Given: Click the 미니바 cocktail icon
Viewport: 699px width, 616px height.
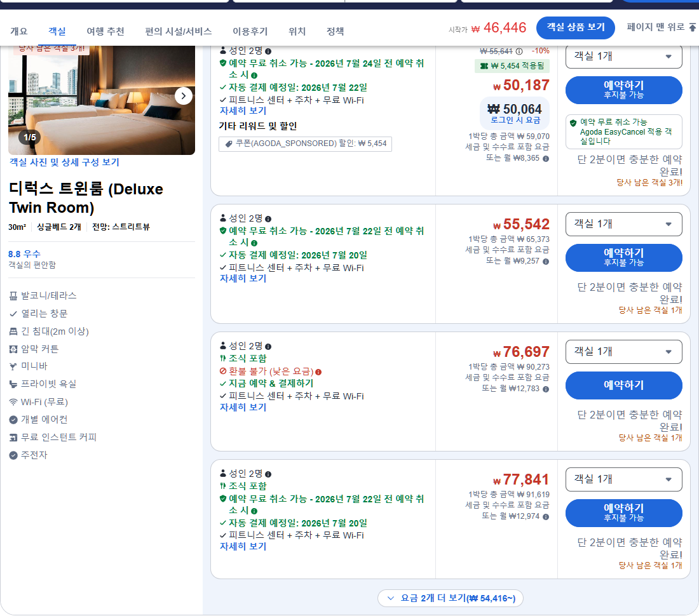Looking at the screenshot, I should 13,366.
